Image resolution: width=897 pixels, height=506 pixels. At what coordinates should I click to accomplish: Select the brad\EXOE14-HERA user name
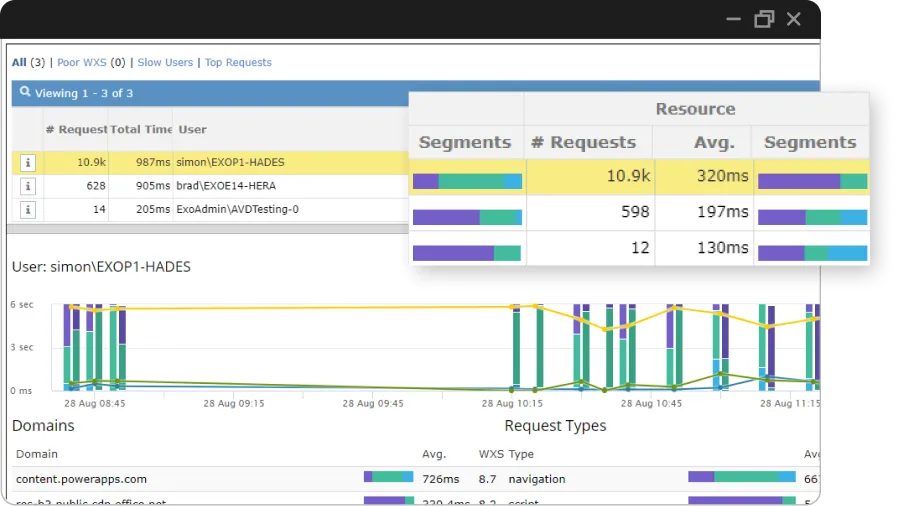coord(226,186)
